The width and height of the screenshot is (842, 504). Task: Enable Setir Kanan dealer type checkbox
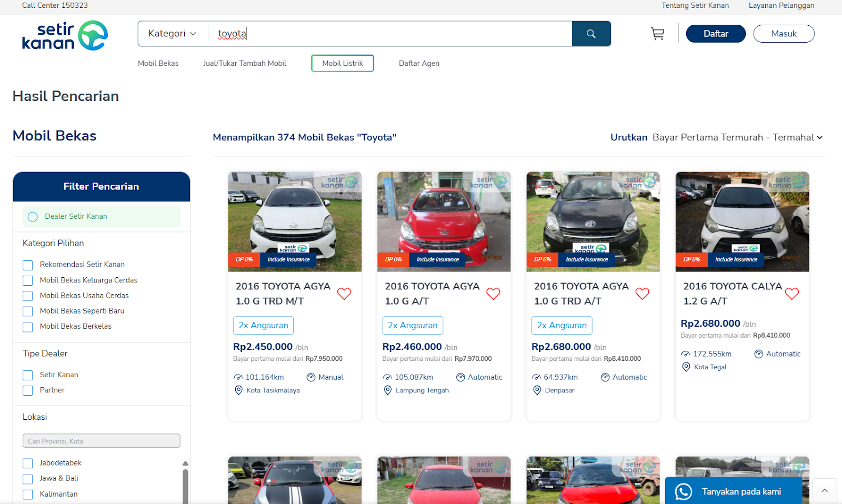28,375
